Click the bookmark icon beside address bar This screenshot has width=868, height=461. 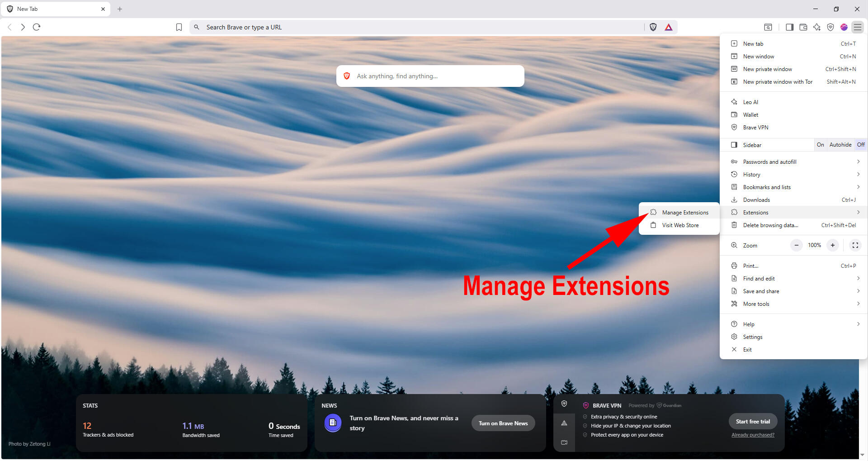click(179, 27)
